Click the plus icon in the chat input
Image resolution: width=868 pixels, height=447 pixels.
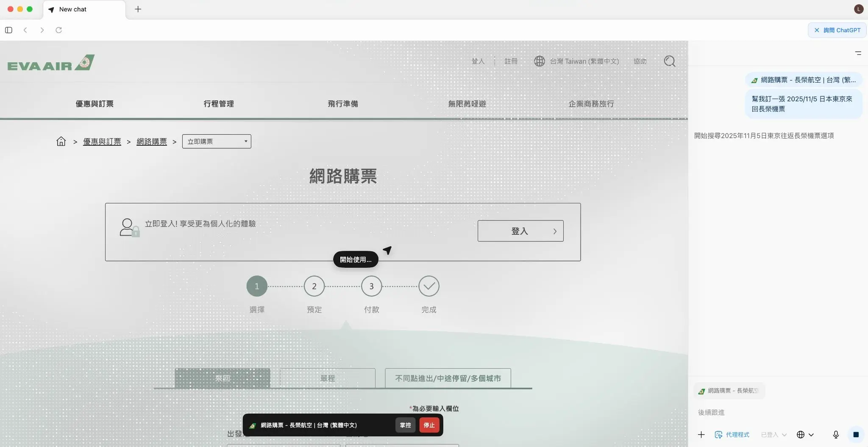[701, 434]
